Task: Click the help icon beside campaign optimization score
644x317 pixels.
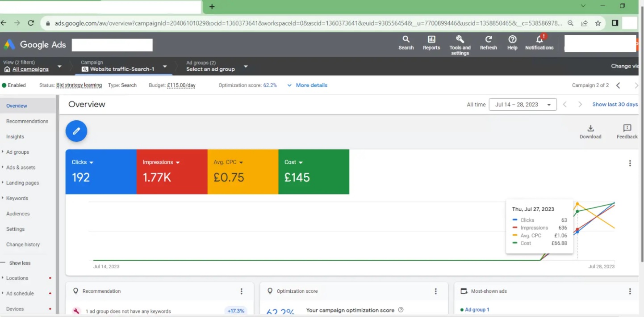Action: [401, 310]
